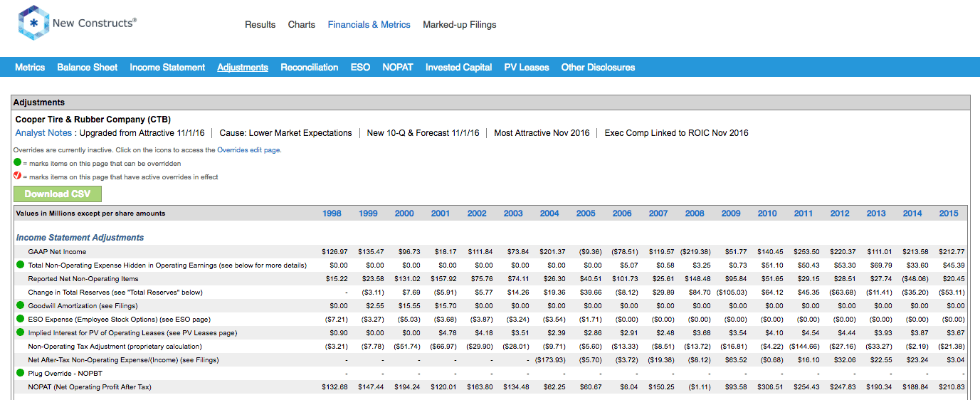Click Non-Operating Tax Adjustment row label
The width and height of the screenshot is (980, 400).
coord(115,347)
